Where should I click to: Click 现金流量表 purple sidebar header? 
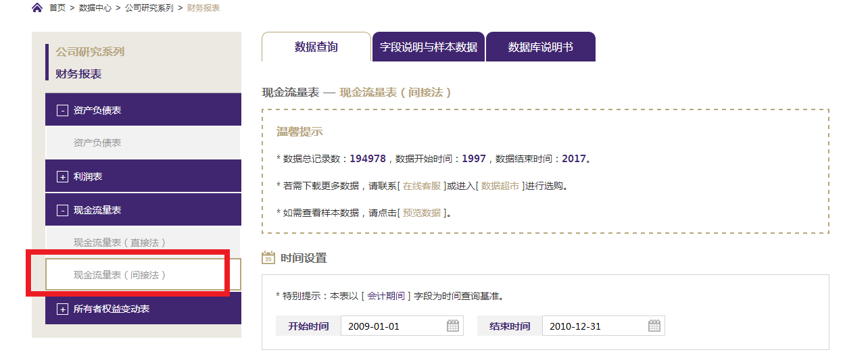point(143,210)
